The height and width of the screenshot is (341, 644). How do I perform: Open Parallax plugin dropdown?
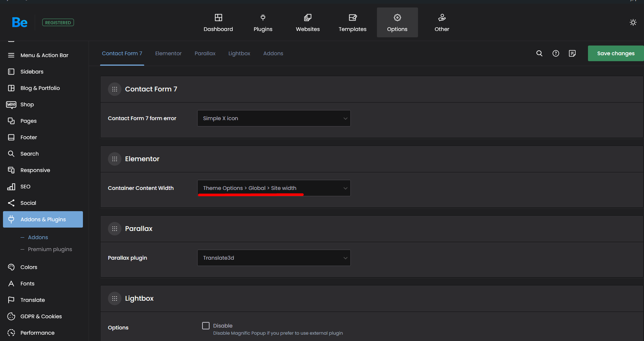(274, 258)
